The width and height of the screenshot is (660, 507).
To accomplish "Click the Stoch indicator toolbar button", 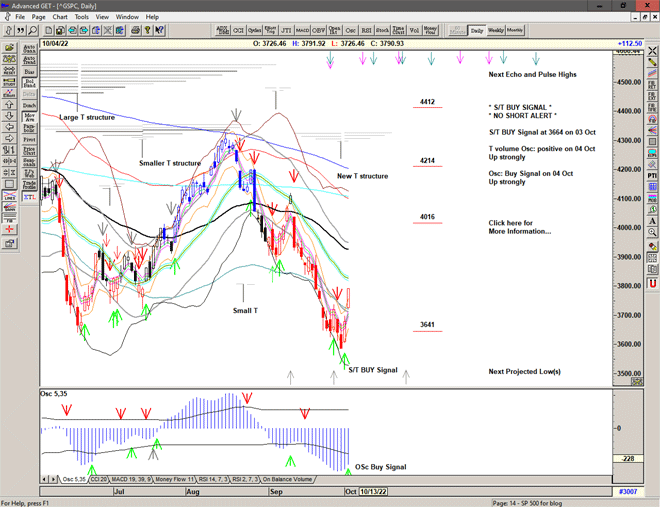I will (x=380, y=30).
